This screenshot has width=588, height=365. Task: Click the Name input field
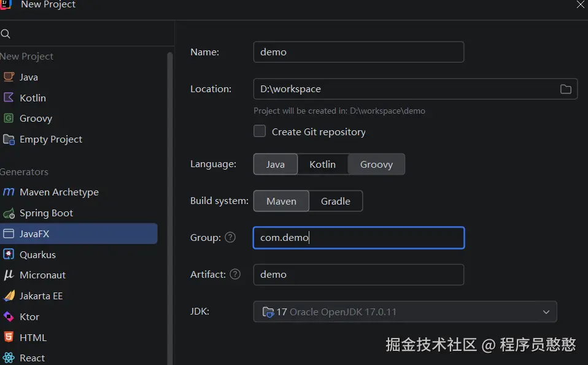pyautogui.click(x=358, y=52)
